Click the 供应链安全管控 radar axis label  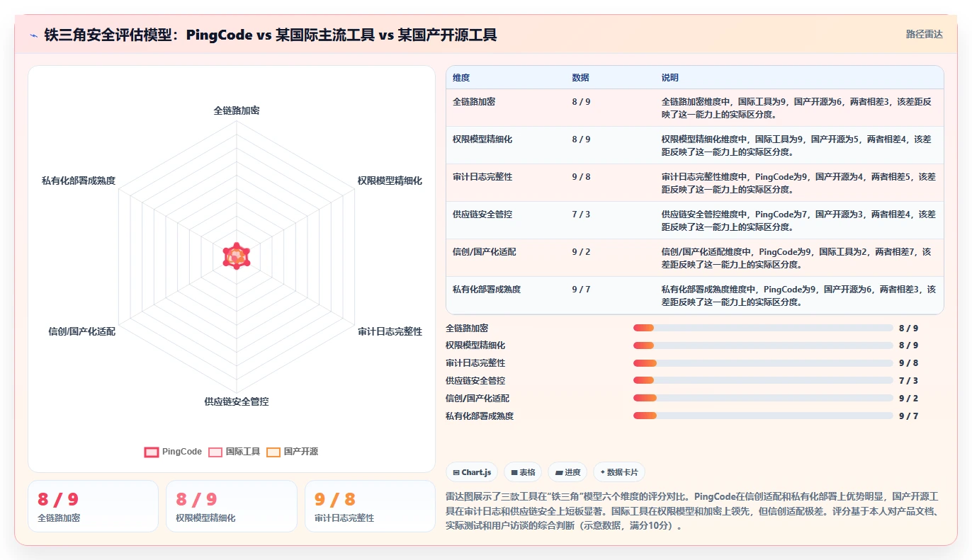(x=237, y=401)
